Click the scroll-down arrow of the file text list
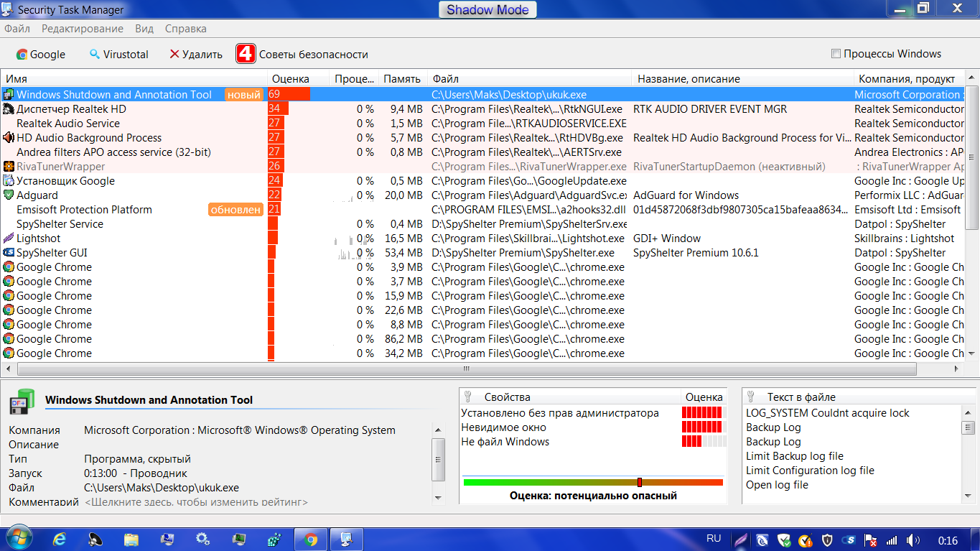This screenshot has height=551, width=980. click(969, 496)
